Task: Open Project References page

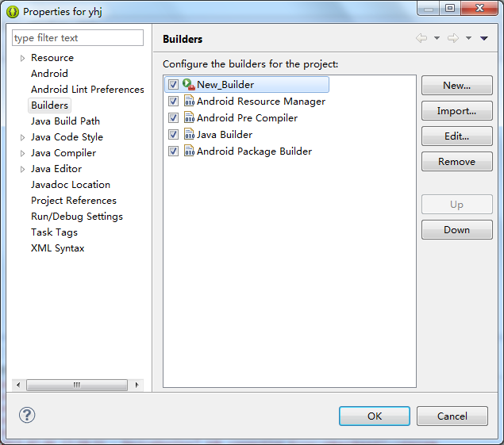Action: point(74,201)
